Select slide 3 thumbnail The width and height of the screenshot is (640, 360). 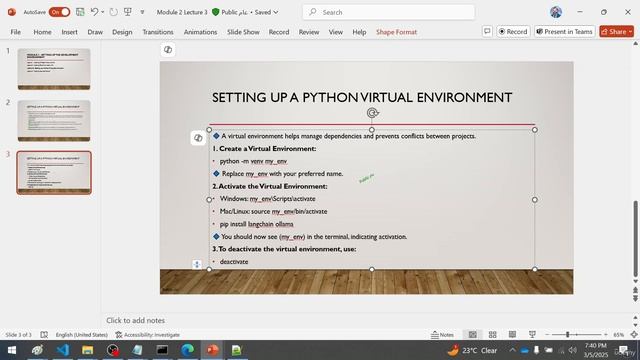pyautogui.click(x=54, y=173)
